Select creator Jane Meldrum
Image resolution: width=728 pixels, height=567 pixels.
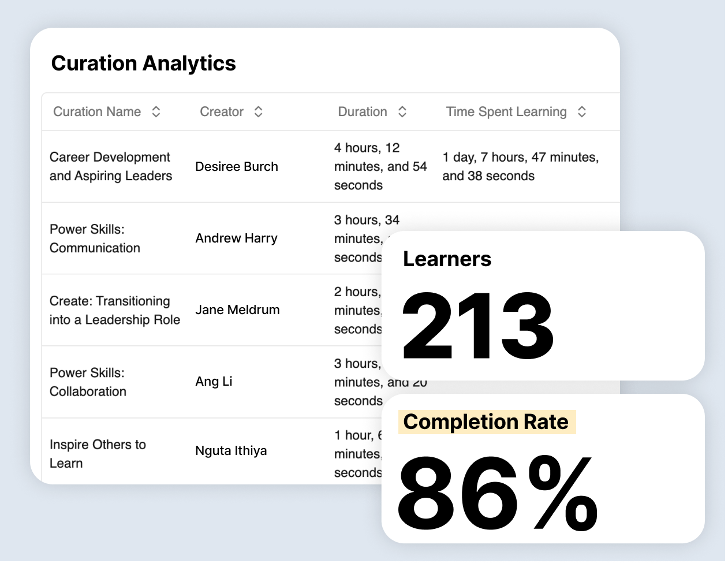tap(237, 309)
